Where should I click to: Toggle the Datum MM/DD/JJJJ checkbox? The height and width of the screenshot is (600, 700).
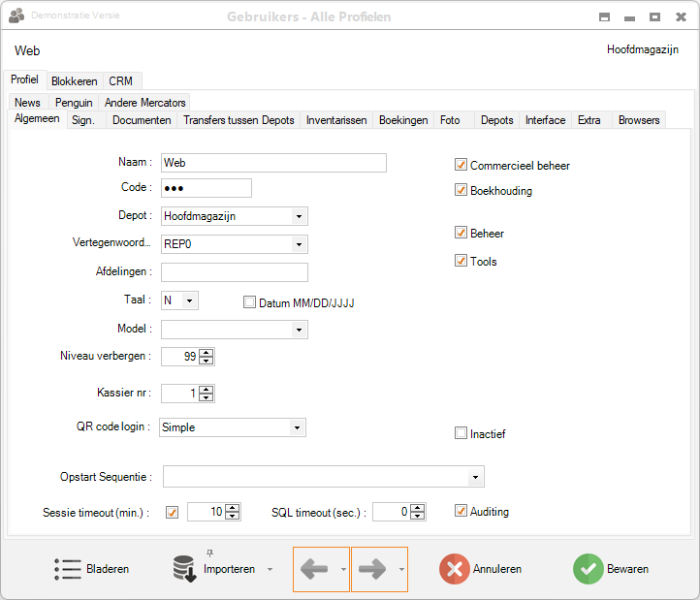(250, 302)
